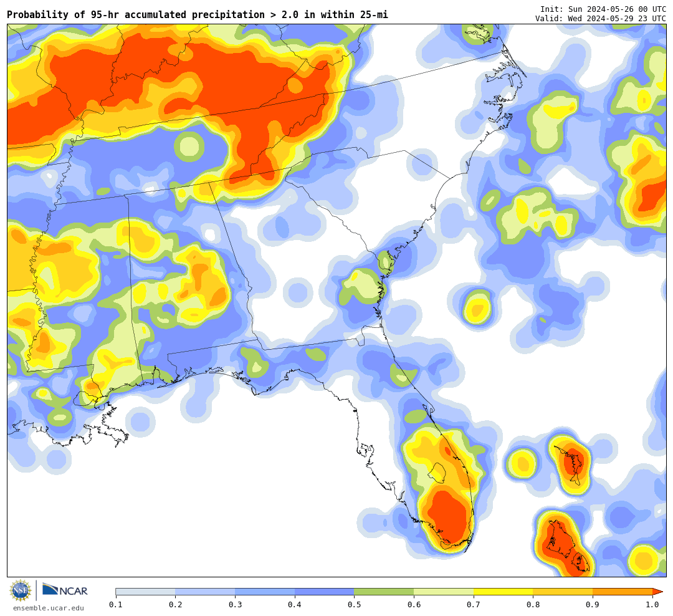673x616 pixels.
Task: Click the colorbar label '0.6'
Action: [414, 604]
